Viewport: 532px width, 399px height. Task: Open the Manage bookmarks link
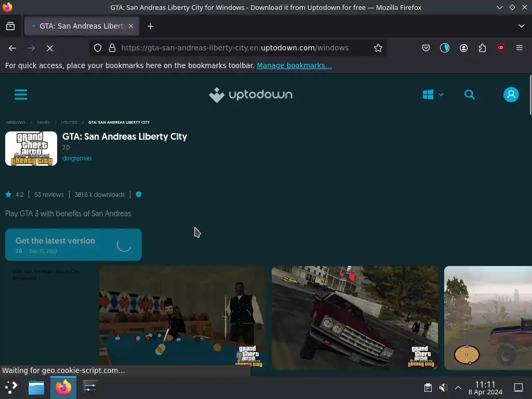(294, 65)
